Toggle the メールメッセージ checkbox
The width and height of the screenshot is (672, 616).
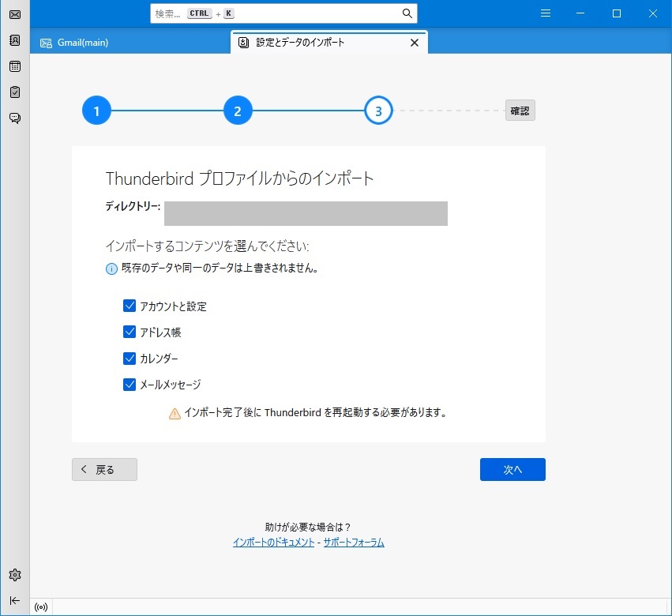130,385
